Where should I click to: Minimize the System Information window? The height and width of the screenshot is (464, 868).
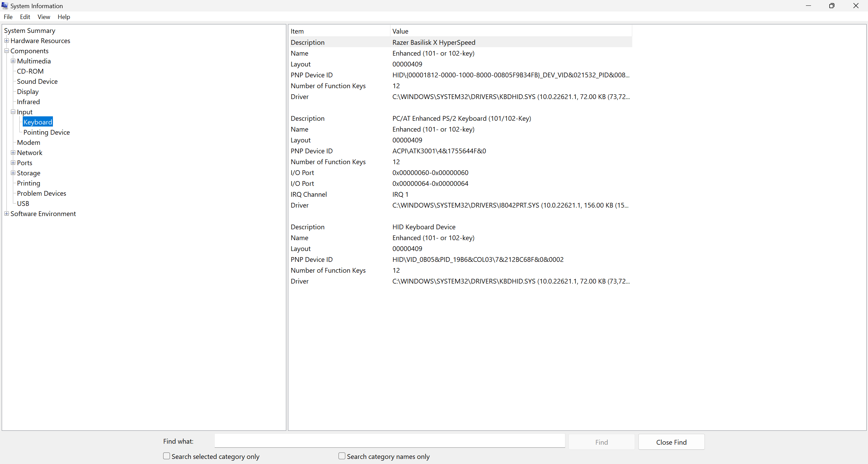coord(808,6)
